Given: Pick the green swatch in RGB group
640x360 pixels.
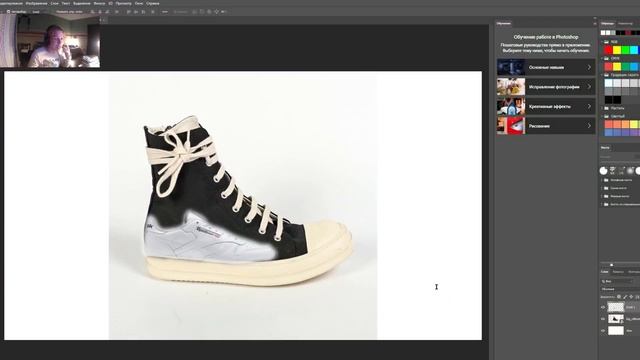Looking at the screenshot, I should 625,50.
